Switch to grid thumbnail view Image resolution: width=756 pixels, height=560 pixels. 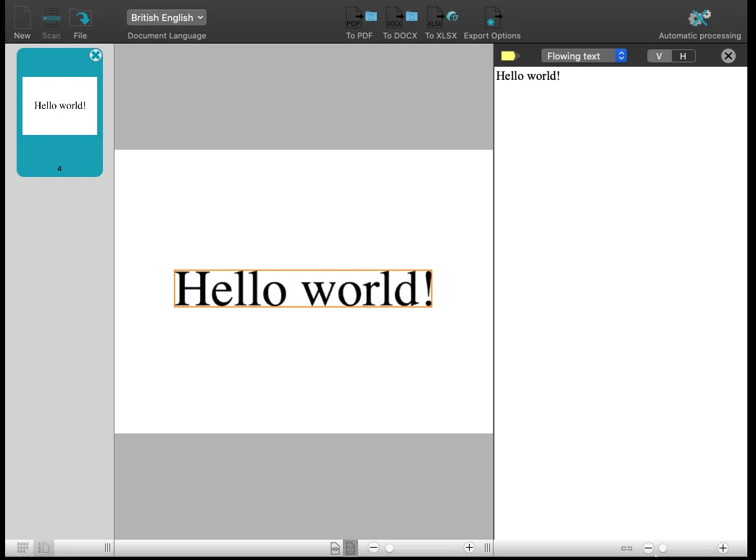point(22,548)
